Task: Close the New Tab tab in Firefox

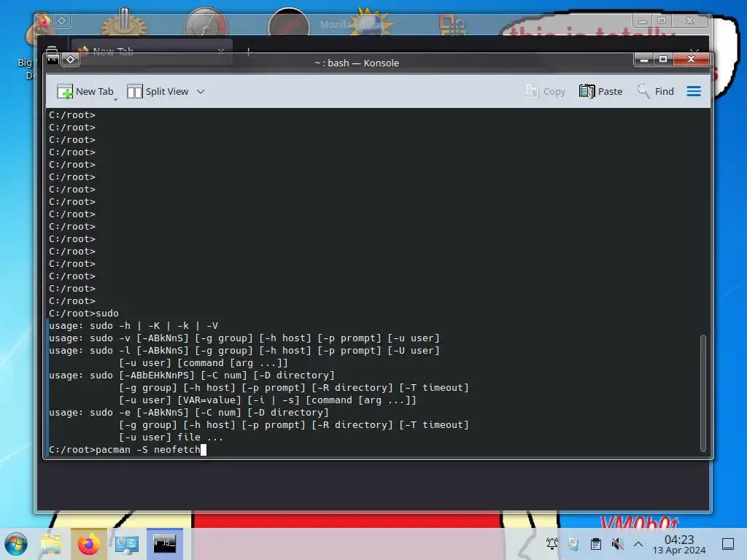Action: click(221, 51)
